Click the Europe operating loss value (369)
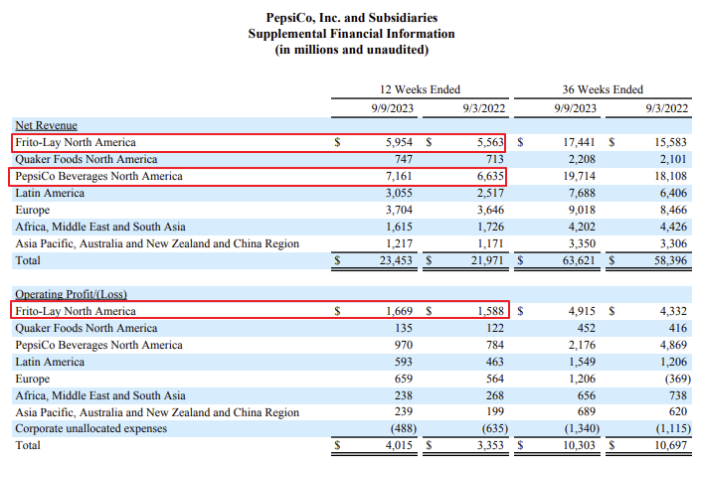710x480 pixels. point(677,379)
